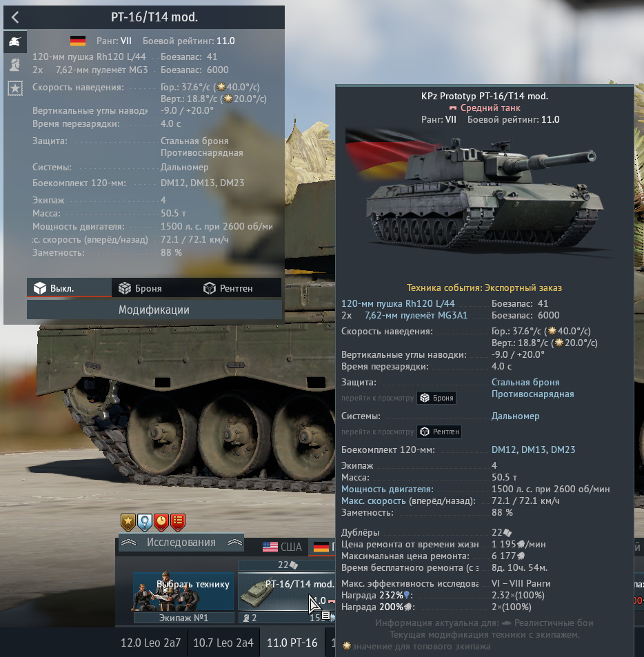Click the back arrow beside PT-16/T14 mod.
This screenshot has width=644, height=657.
coord(15,17)
